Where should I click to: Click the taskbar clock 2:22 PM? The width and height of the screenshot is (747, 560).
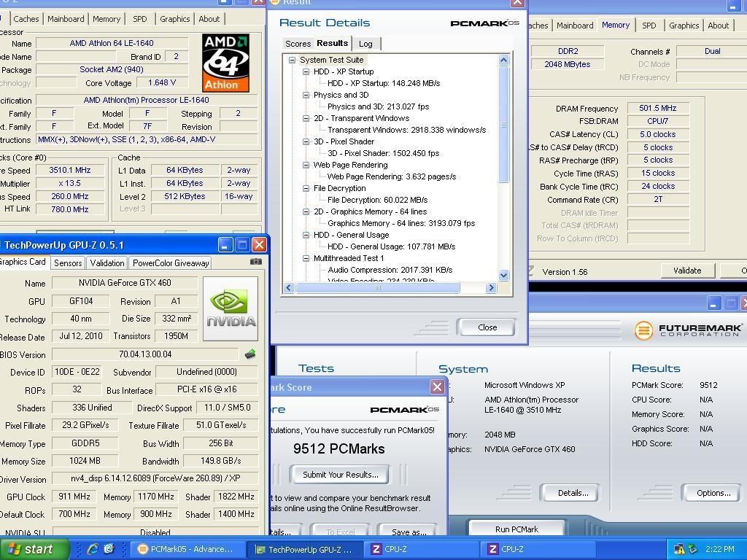click(x=720, y=549)
